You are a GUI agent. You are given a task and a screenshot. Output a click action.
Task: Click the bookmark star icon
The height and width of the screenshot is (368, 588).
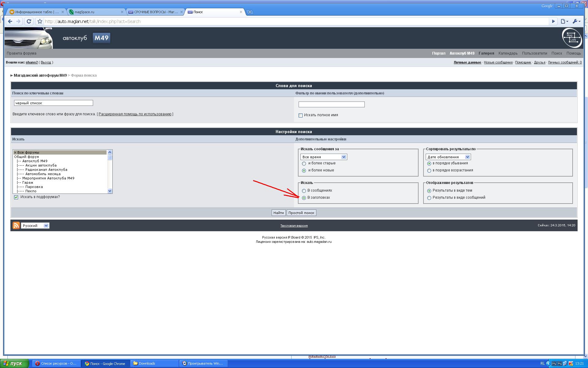[x=40, y=21]
